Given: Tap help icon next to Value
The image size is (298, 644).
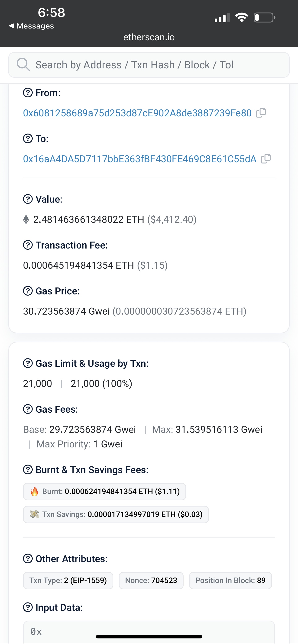Looking at the screenshot, I should (28, 199).
